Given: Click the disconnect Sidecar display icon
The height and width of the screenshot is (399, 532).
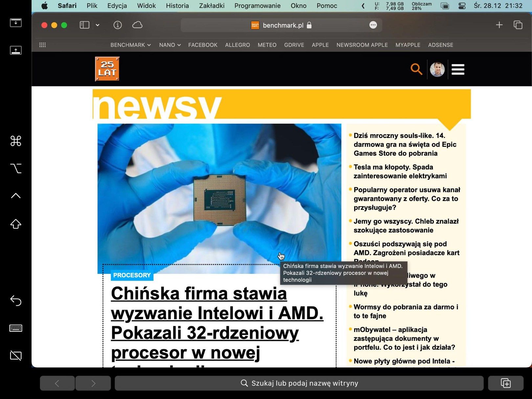Looking at the screenshot, I should [16, 355].
